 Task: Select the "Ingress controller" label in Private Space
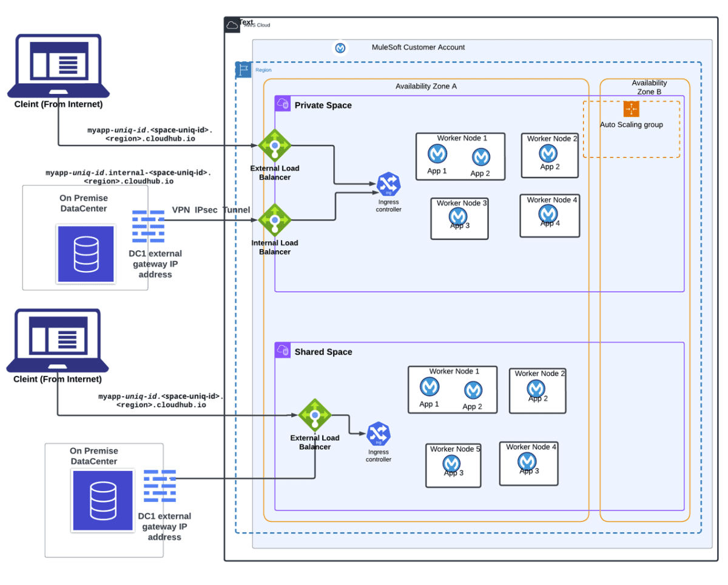pyautogui.click(x=389, y=206)
